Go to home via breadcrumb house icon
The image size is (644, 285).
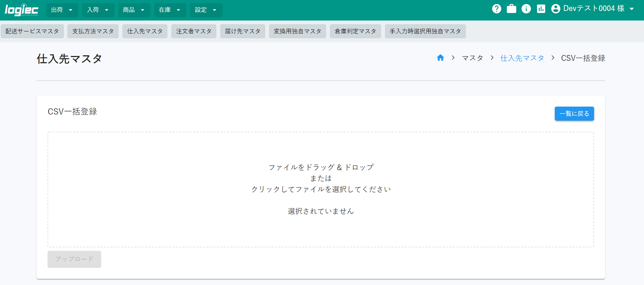click(440, 58)
